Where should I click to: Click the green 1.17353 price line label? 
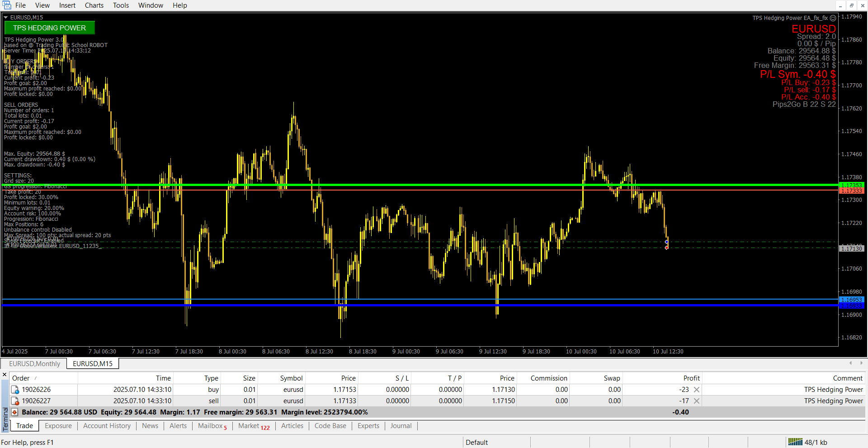click(851, 185)
